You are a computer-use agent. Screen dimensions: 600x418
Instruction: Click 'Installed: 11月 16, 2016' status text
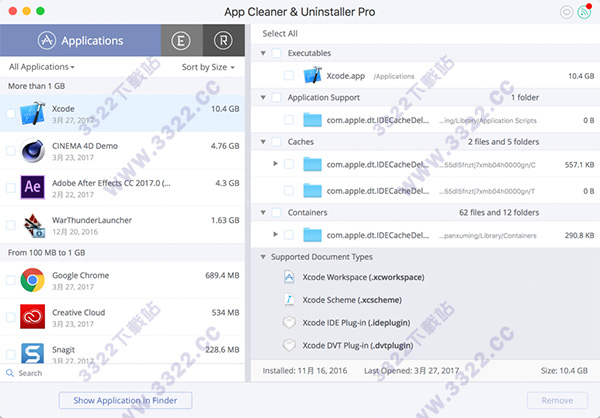point(305,371)
